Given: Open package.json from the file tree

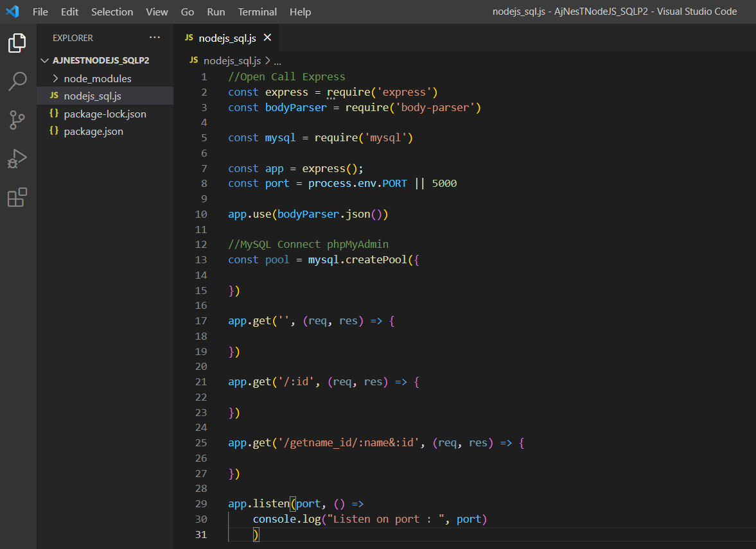Looking at the screenshot, I should coord(93,131).
